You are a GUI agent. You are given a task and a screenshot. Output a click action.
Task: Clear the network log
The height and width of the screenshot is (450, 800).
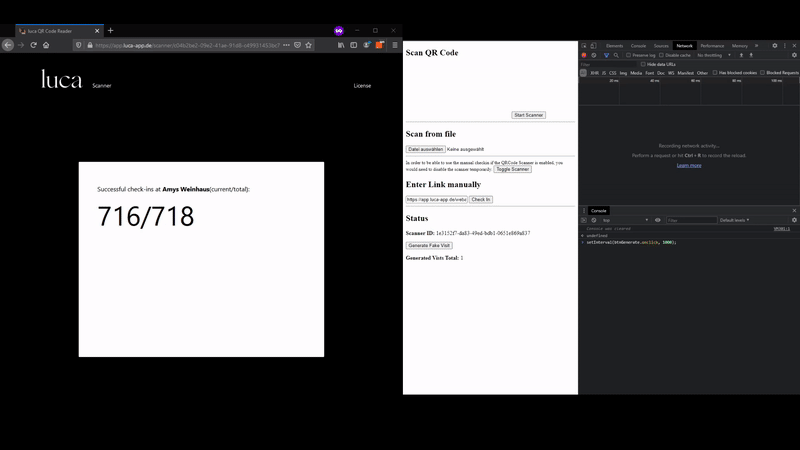click(x=594, y=55)
